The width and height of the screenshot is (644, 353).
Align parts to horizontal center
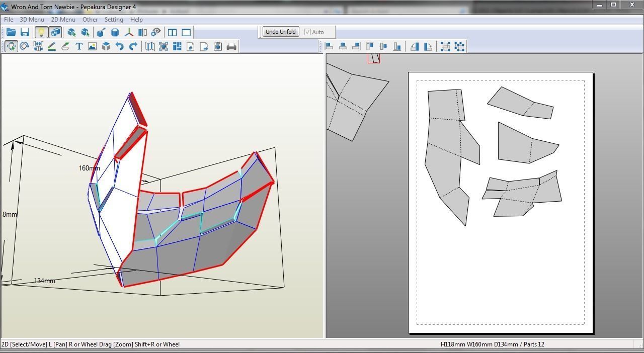[343, 46]
